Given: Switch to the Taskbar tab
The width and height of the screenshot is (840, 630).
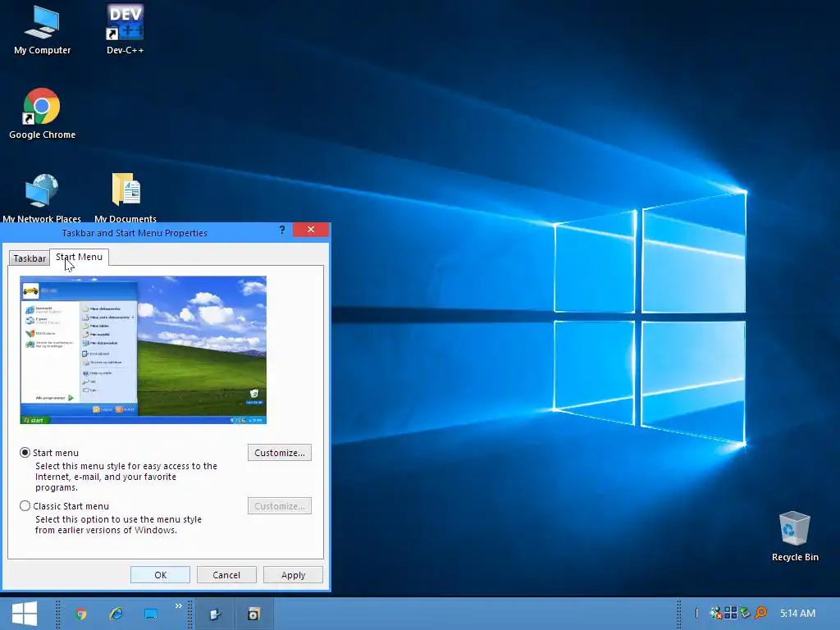Looking at the screenshot, I should click(30, 258).
